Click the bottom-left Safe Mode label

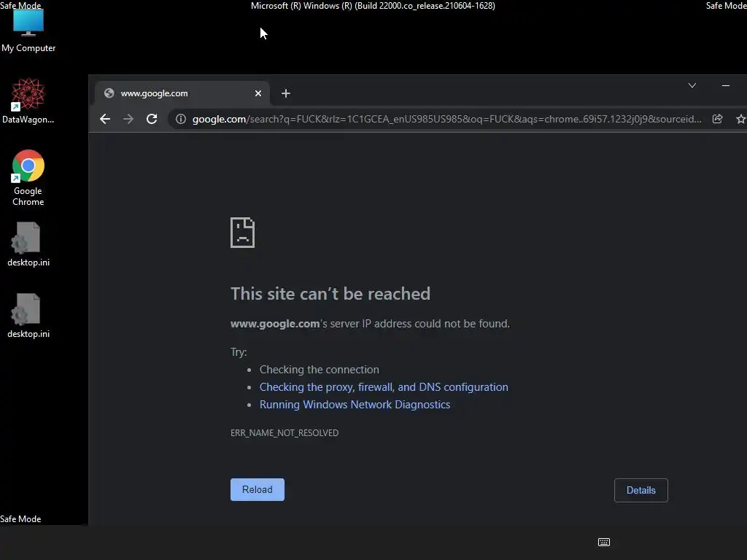(x=20, y=519)
